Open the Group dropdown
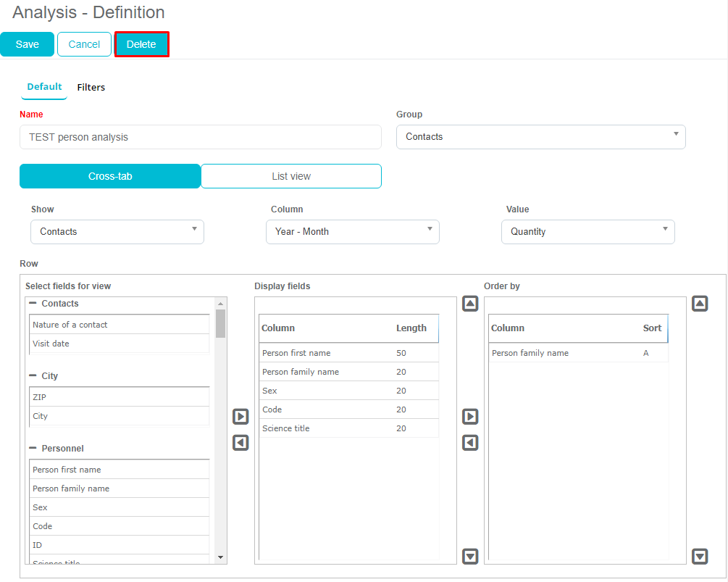The height and width of the screenshot is (582, 728). pos(540,137)
